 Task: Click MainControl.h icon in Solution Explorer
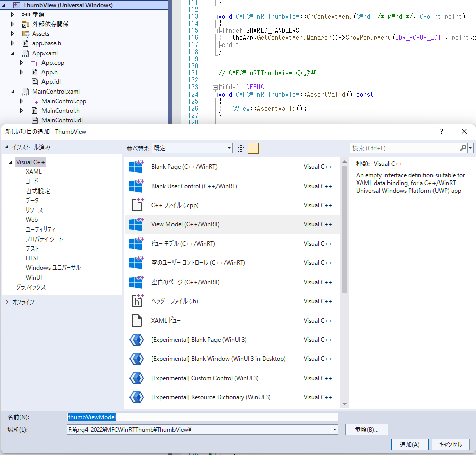click(35, 111)
